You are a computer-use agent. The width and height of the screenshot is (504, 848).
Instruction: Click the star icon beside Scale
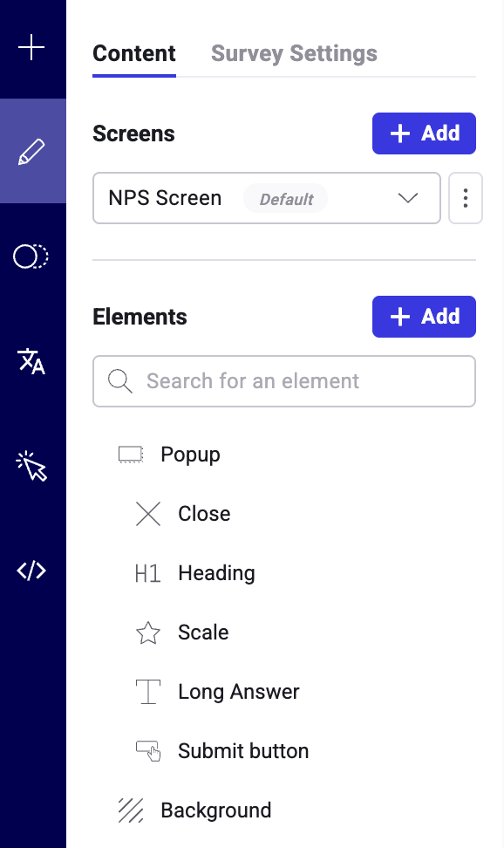click(147, 633)
